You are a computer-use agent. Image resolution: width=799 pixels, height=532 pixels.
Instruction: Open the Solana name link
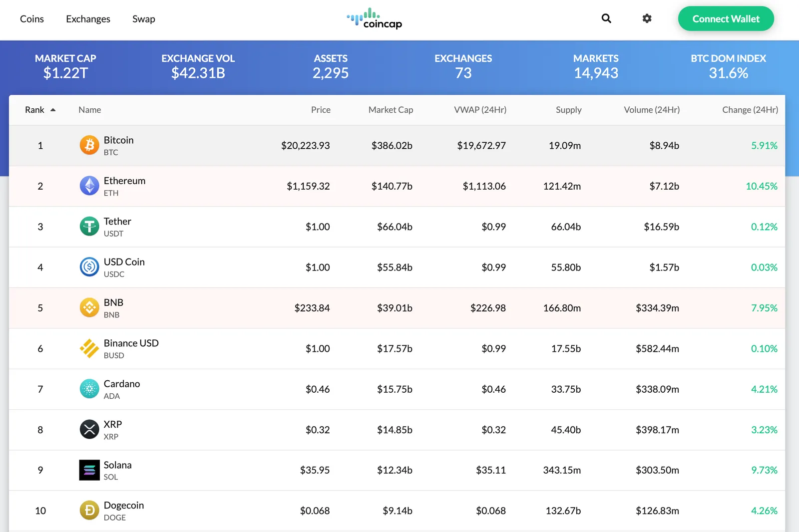[117, 465]
